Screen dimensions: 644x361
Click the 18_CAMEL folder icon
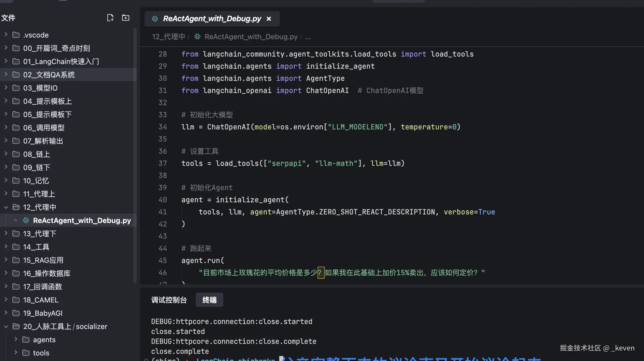tap(16, 300)
